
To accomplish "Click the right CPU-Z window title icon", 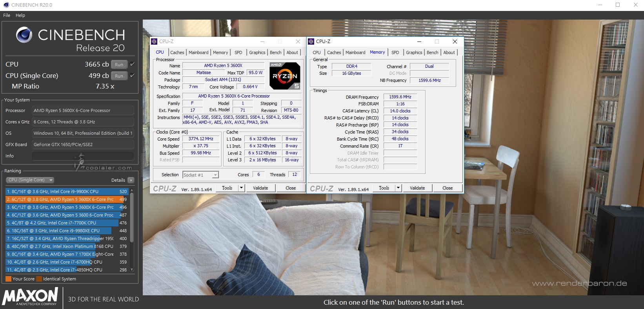I will coord(311,42).
